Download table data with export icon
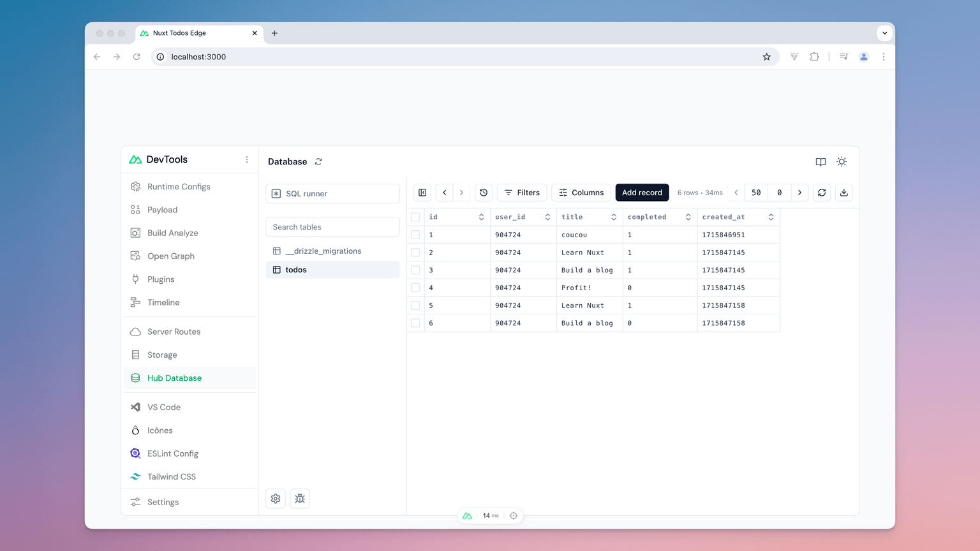This screenshot has width=980, height=551. [843, 193]
